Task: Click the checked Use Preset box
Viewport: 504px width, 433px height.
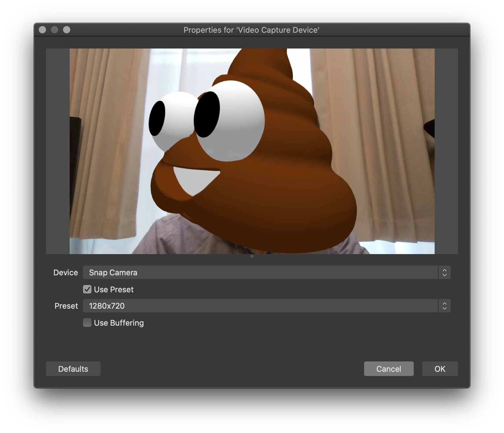Action: coord(87,289)
